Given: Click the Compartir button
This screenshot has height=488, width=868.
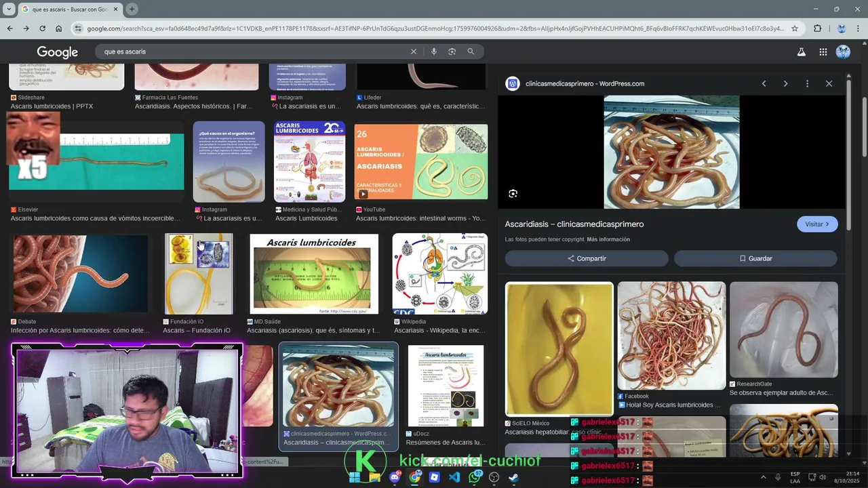Looking at the screenshot, I should coord(587,258).
